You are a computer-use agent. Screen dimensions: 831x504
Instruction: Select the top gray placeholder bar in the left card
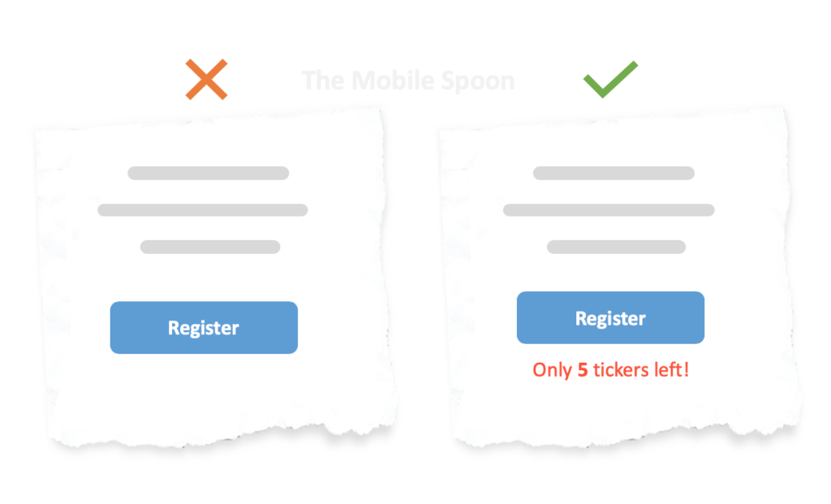click(208, 173)
